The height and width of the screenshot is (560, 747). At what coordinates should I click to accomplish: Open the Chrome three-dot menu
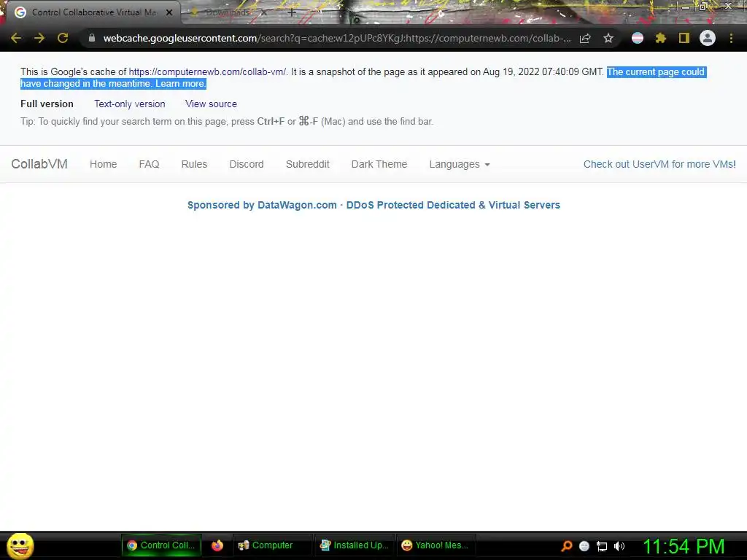click(x=731, y=38)
